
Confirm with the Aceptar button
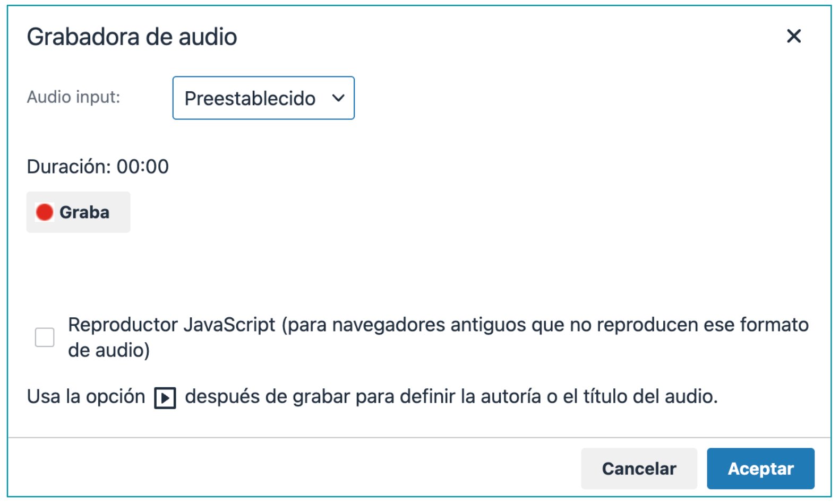coord(760,468)
